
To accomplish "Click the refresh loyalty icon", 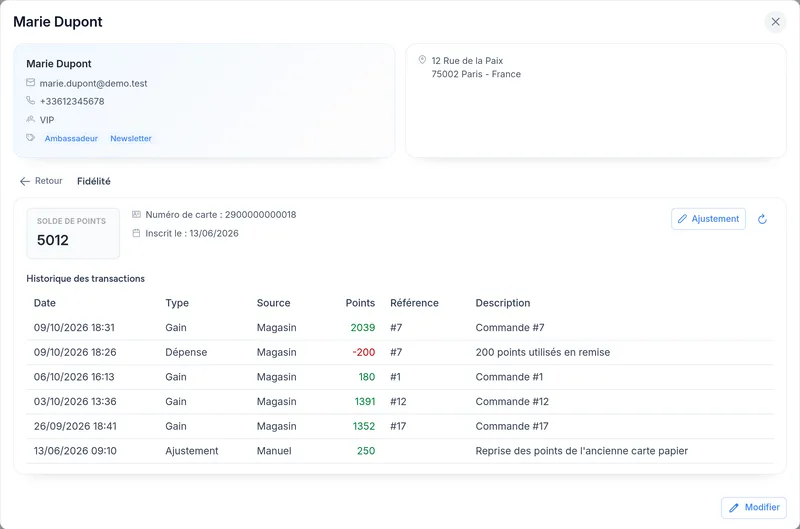I will 762,219.
